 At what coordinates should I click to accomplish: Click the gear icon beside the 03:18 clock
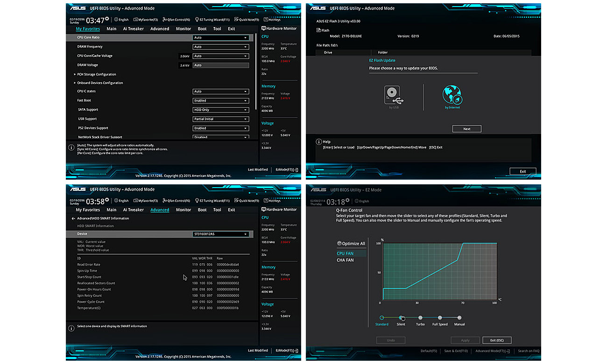[348, 201]
